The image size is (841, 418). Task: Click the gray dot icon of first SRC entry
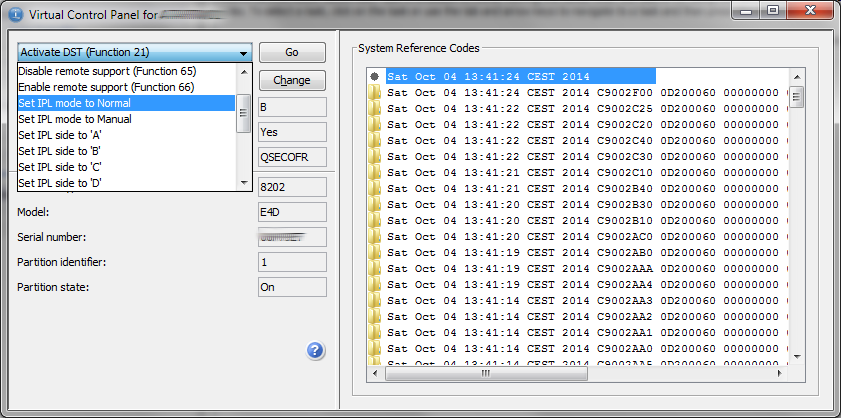[x=374, y=77]
